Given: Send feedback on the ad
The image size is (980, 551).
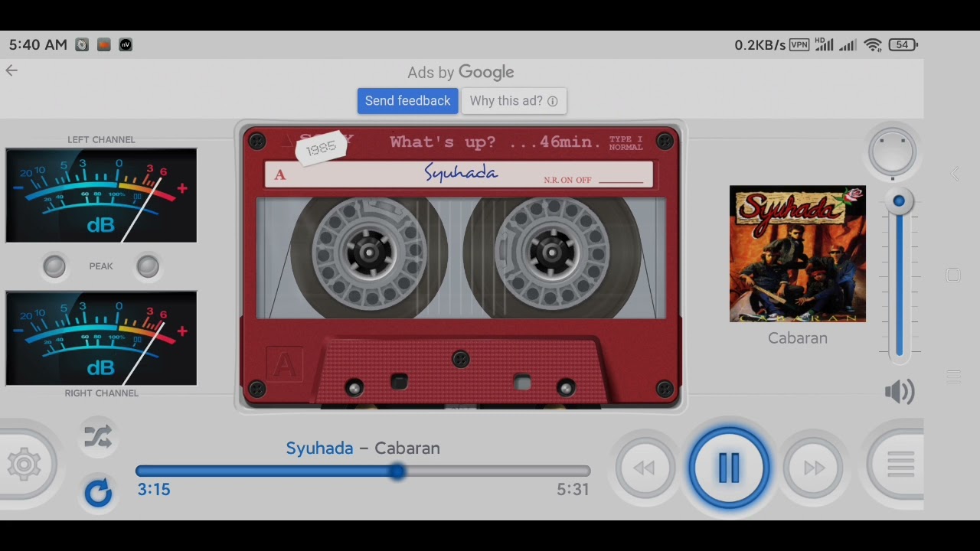Looking at the screenshot, I should tap(407, 101).
